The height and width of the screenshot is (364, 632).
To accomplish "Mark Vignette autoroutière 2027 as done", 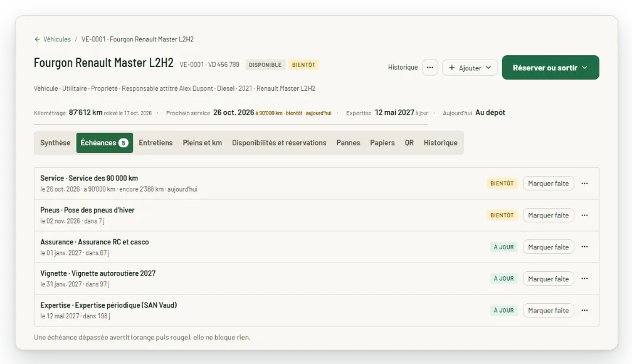I will pyautogui.click(x=548, y=279).
